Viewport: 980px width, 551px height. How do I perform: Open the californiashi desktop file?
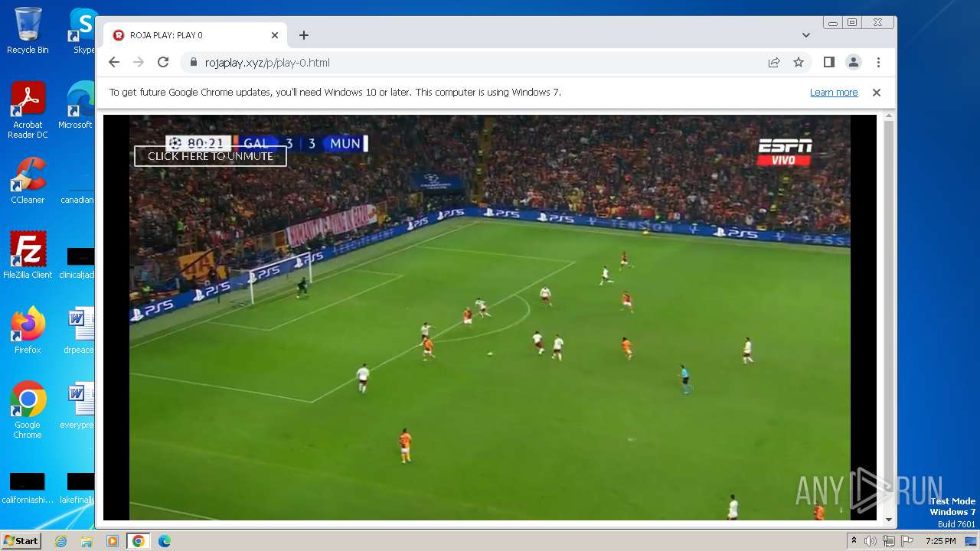[28, 488]
